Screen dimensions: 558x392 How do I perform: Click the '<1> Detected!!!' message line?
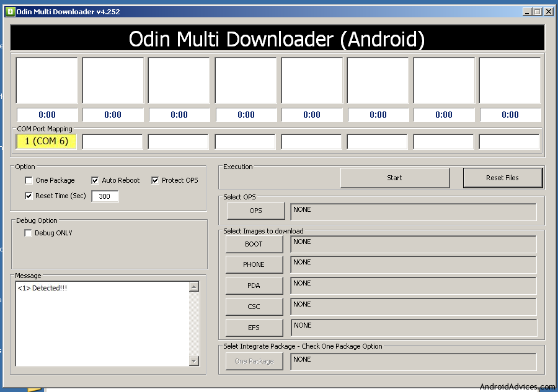42,288
